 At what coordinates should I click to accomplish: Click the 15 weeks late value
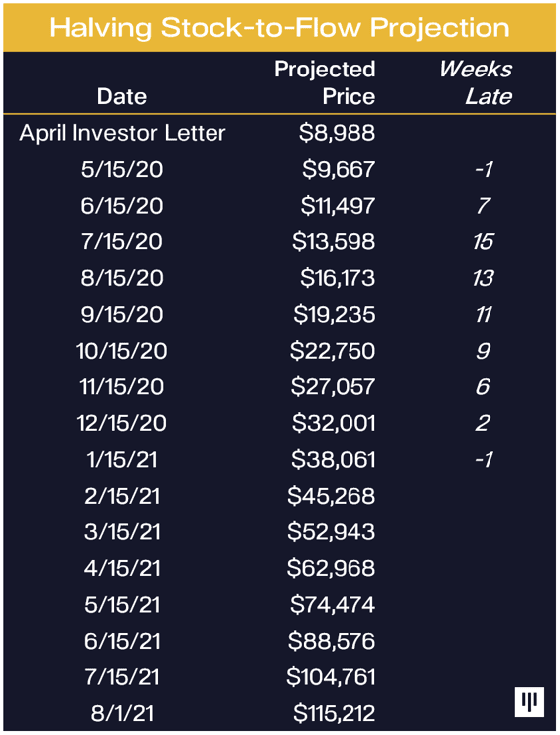[x=483, y=242]
